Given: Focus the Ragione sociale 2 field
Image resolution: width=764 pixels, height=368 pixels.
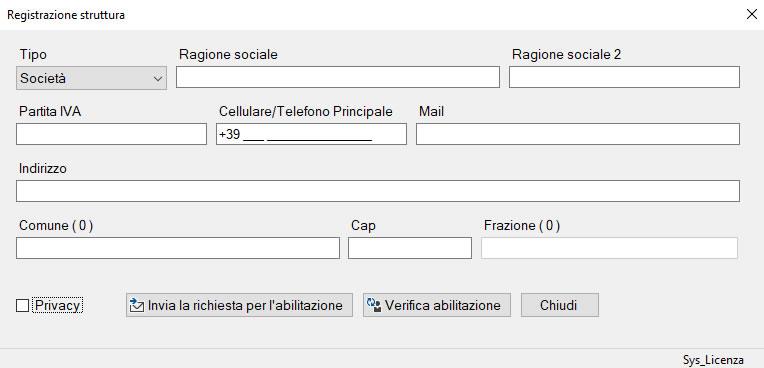Looking at the screenshot, I should pyautogui.click(x=625, y=77).
